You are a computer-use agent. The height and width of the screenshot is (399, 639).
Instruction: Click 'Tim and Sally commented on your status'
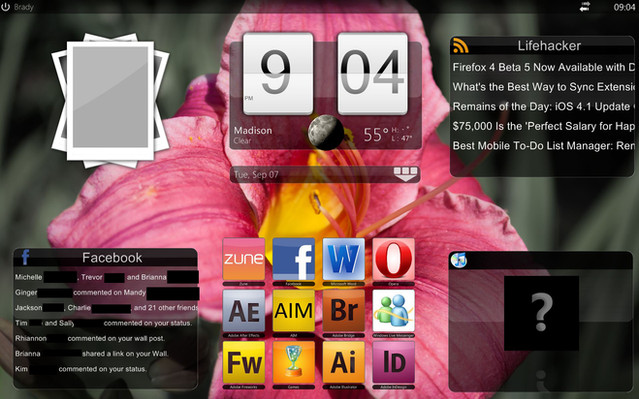pos(104,323)
